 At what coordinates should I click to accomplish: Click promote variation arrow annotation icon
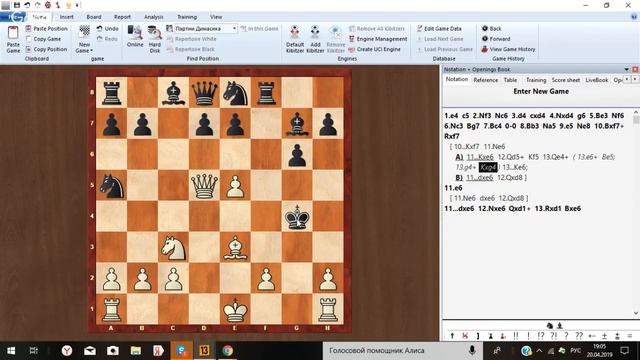452,336
